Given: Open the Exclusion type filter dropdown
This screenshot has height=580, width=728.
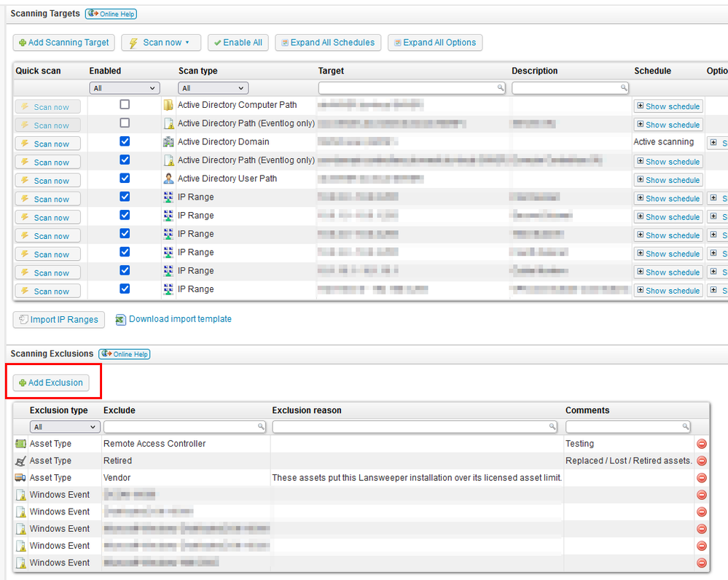Looking at the screenshot, I should pos(65,427).
